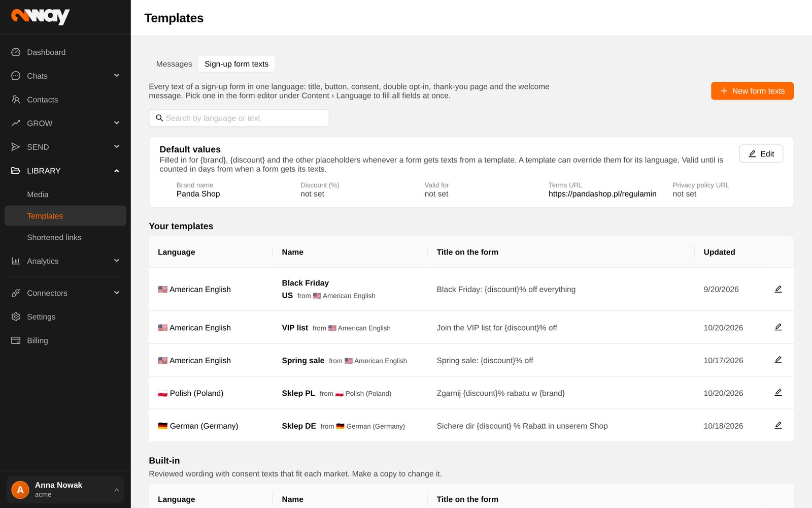Screen dimensions: 812x508
Task: Edit the Sklep DE template row
Action: click(x=778, y=425)
